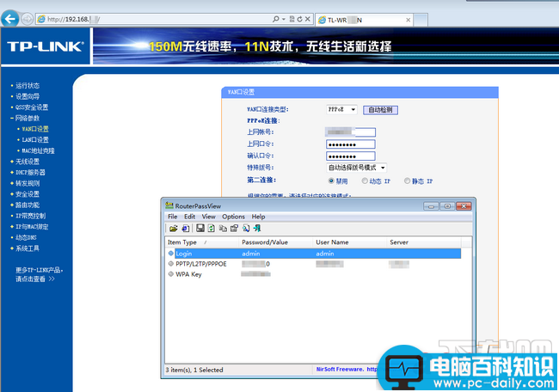Open the Options menu in RouterPassView
This screenshot has height=392, width=559.
pyautogui.click(x=233, y=217)
